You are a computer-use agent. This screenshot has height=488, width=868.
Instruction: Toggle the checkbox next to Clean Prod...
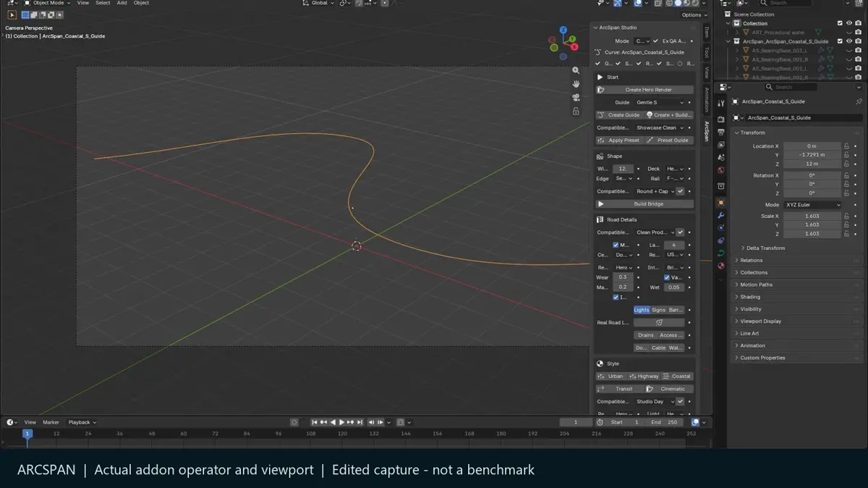point(680,232)
